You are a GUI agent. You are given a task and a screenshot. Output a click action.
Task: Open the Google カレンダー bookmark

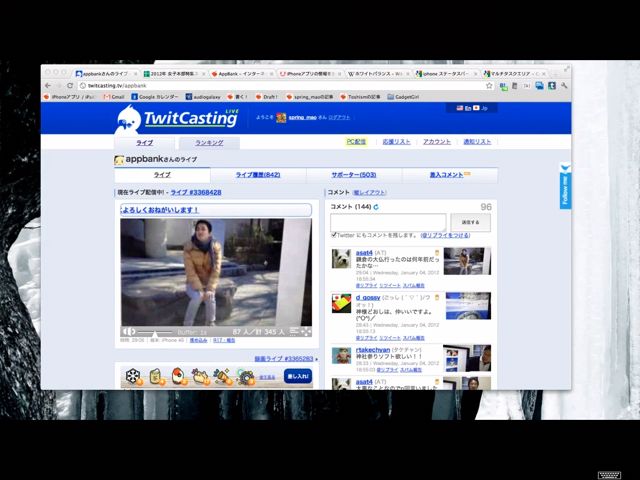point(155,97)
